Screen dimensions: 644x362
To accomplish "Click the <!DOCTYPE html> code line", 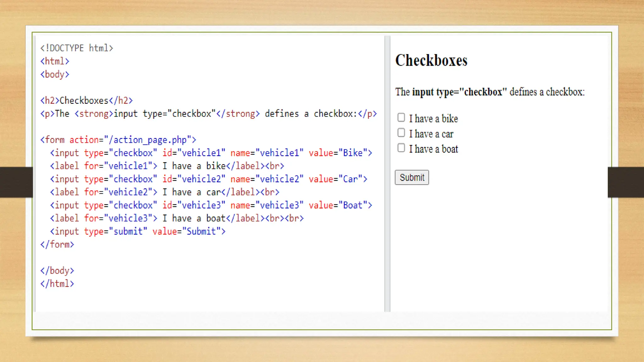I will (76, 48).
